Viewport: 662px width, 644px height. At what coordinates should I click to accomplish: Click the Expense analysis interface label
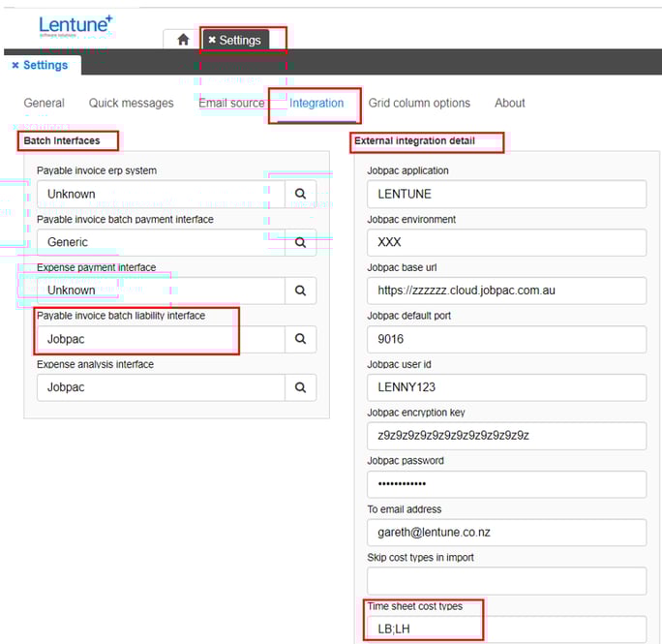[95, 364]
